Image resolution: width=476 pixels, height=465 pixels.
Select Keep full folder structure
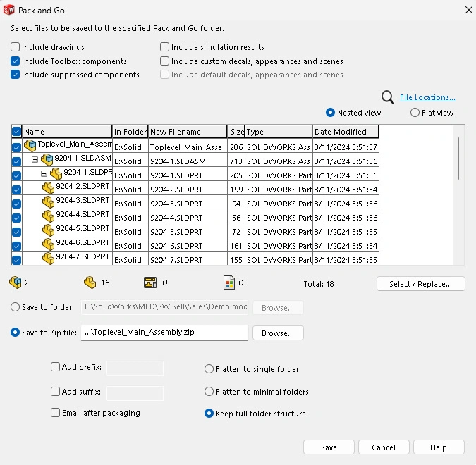tap(209, 414)
